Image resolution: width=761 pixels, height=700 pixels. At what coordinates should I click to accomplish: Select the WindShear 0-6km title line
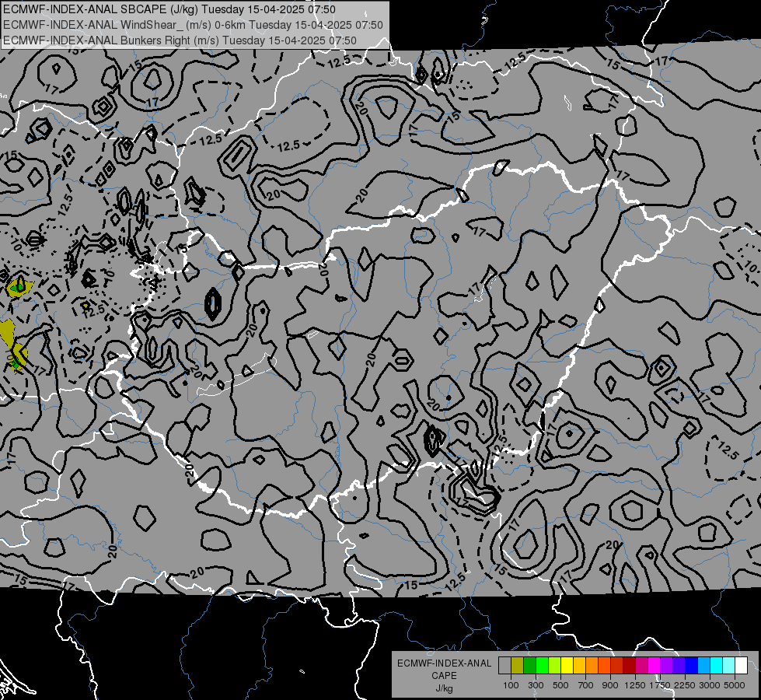pyautogui.click(x=193, y=25)
